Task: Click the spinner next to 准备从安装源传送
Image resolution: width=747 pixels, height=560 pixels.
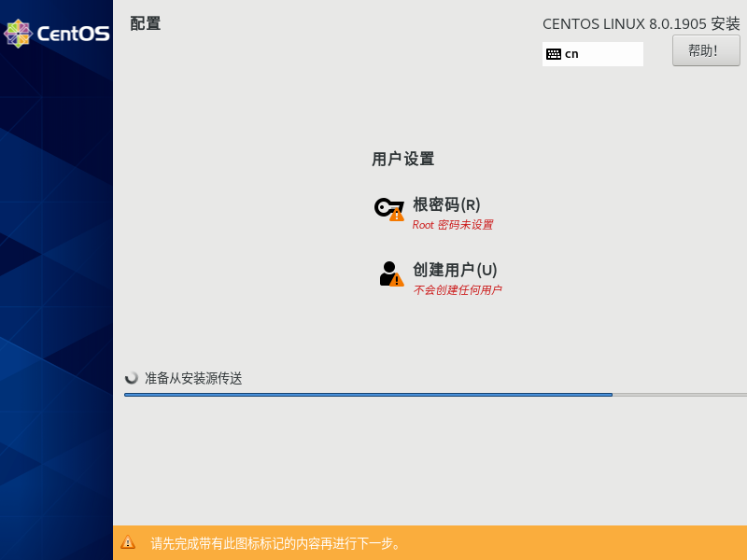Action: pyautogui.click(x=132, y=378)
